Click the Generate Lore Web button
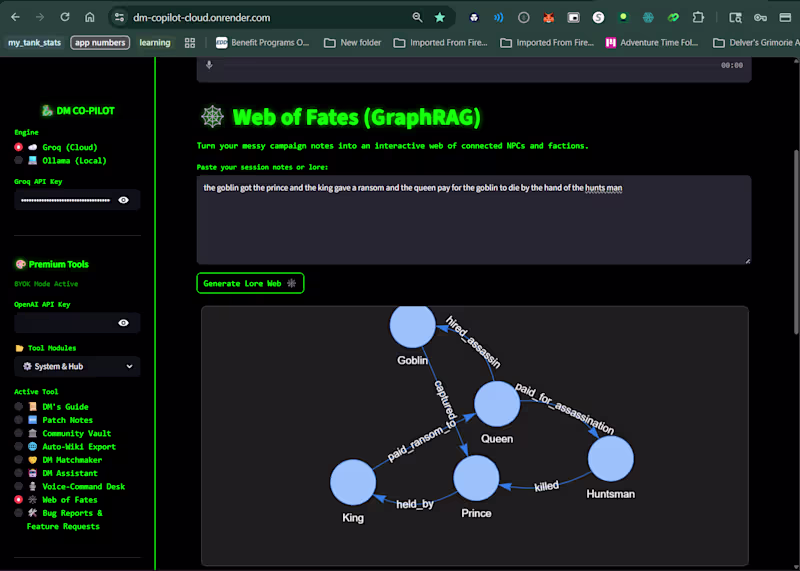Image resolution: width=800 pixels, height=571 pixels. [x=250, y=283]
